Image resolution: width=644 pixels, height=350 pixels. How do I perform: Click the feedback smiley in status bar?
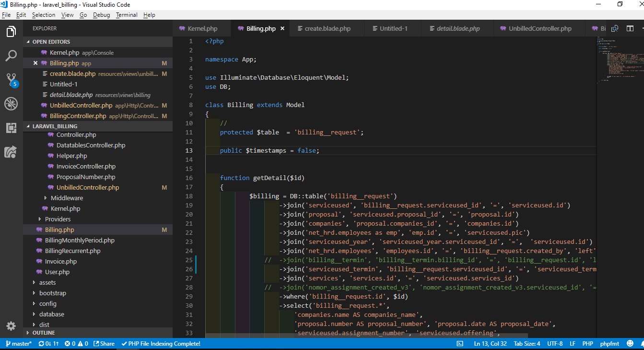coord(629,344)
